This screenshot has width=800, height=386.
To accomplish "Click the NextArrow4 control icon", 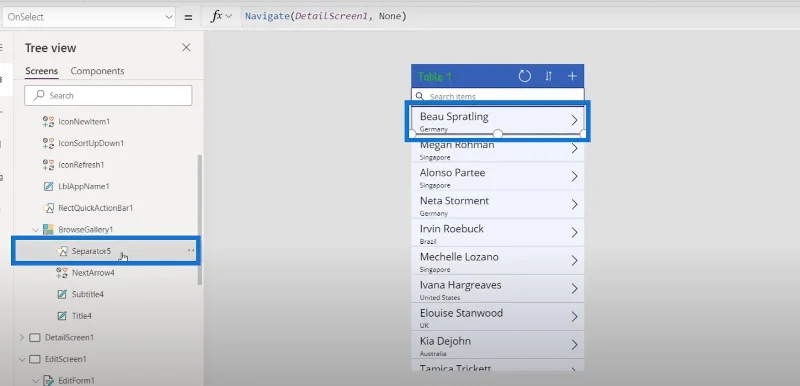I will point(62,273).
